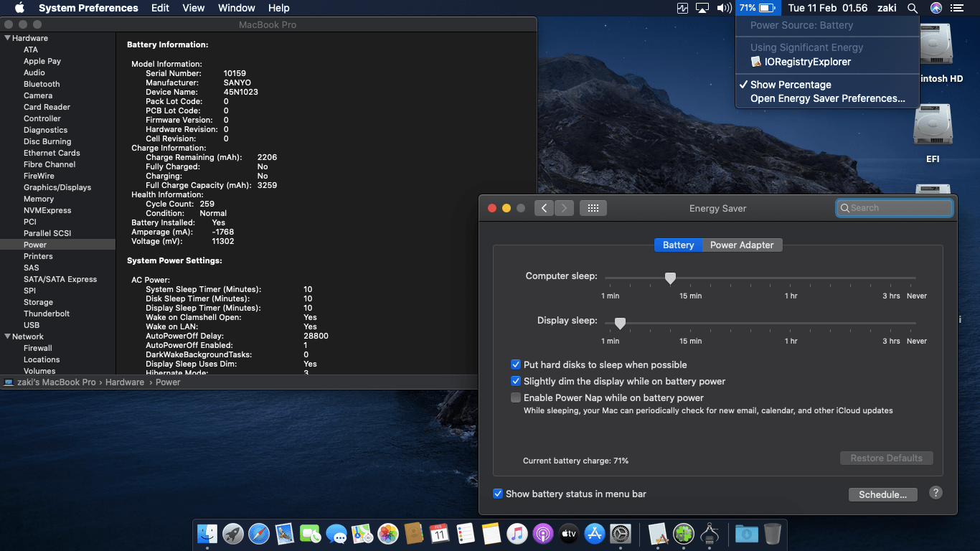Click Hardware in the bottom path bar
Image resolution: width=980 pixels, height=551 pixels.
coord(125,382)
